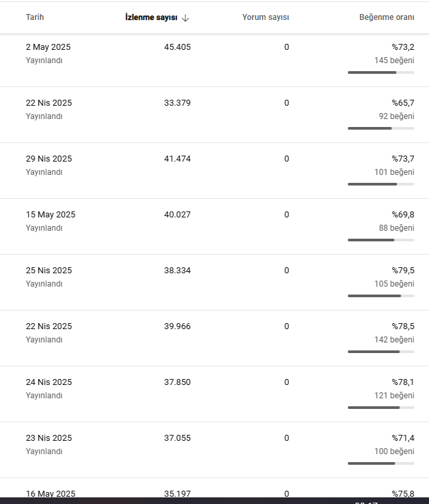
Task: Click the 39.966 view count
Action: point(177,326)
